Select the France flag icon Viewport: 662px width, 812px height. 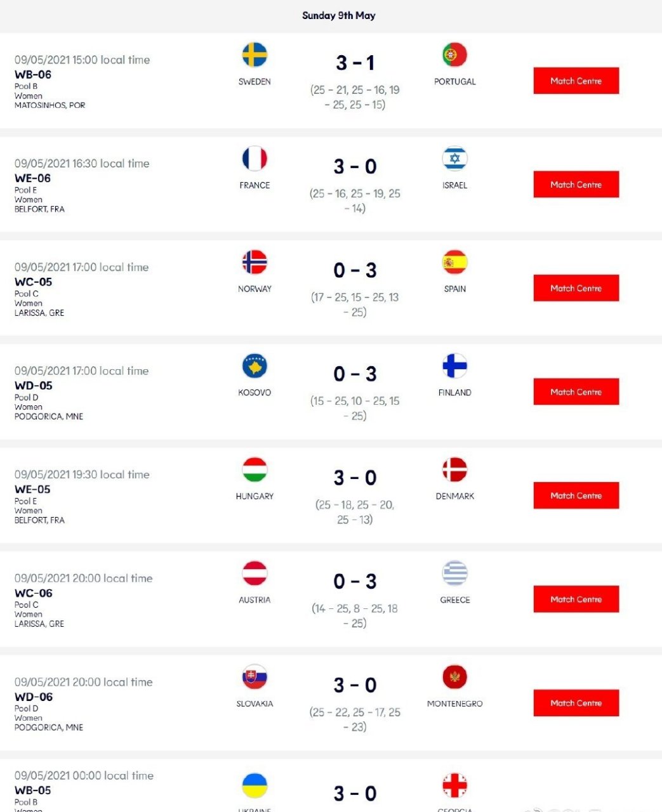point(255,159)
